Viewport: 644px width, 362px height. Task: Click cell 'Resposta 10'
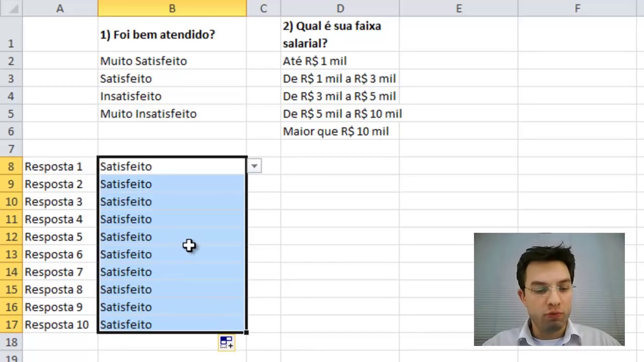60,325
